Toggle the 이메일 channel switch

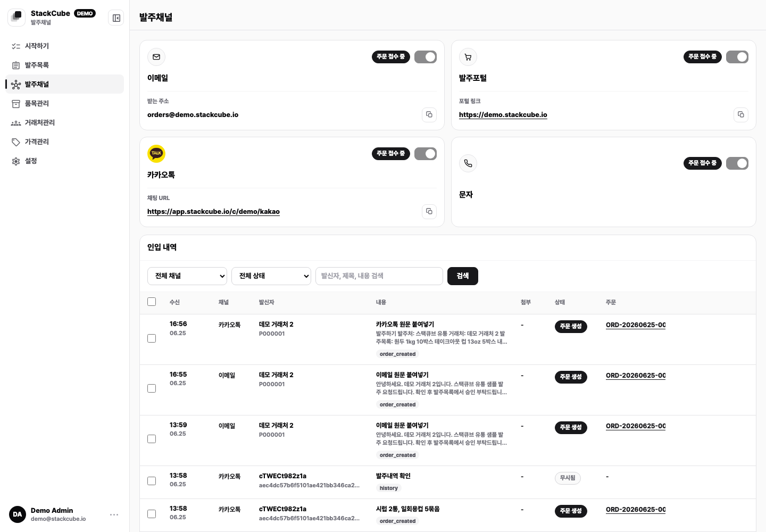pos(426,57)
